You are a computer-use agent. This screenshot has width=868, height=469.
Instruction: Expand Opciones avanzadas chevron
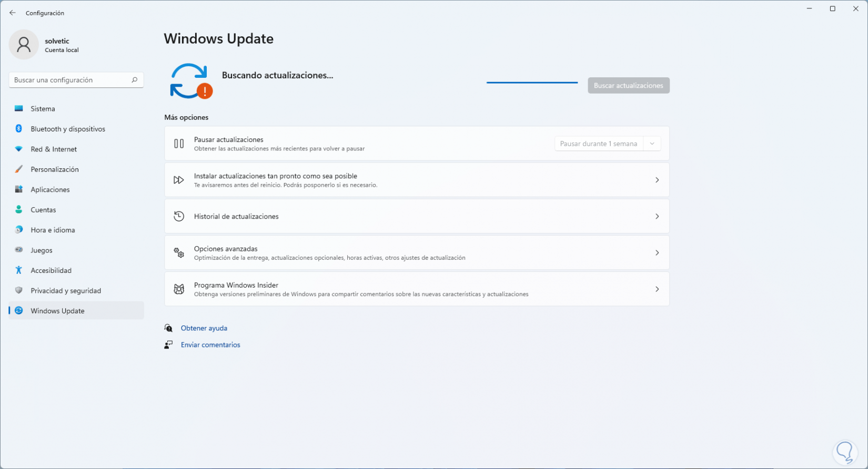(657, 253)
